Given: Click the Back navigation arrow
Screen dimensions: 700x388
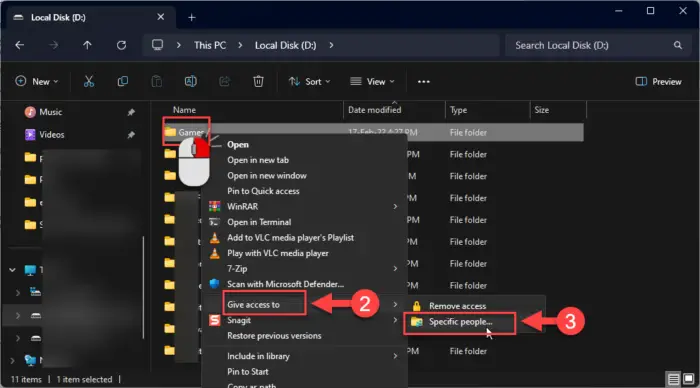Looking at the screenshot, I should point(20,45).
